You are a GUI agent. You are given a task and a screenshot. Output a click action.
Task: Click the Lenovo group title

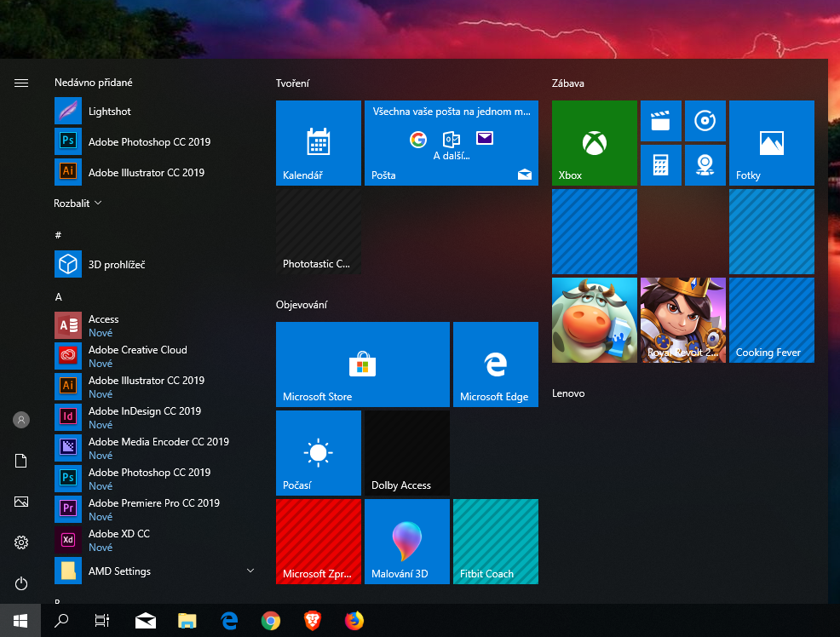point(568,393)
